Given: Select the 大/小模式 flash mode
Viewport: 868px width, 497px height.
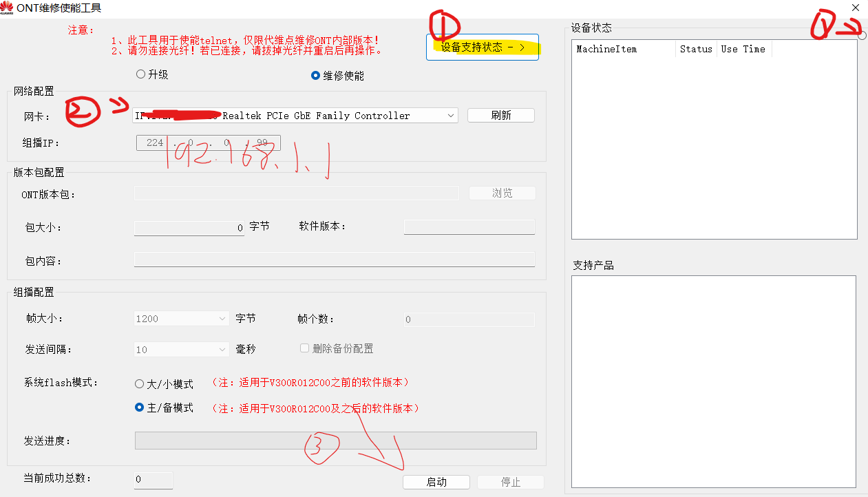Looking at the screenshot, I should tap(165, 384).
